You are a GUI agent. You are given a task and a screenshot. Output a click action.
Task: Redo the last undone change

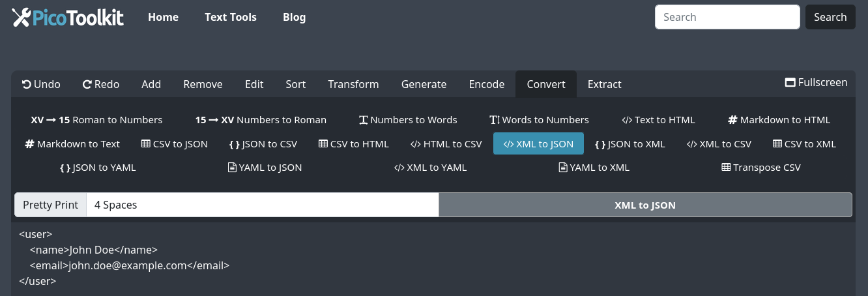pyautogui.click(x=101, y=84)
